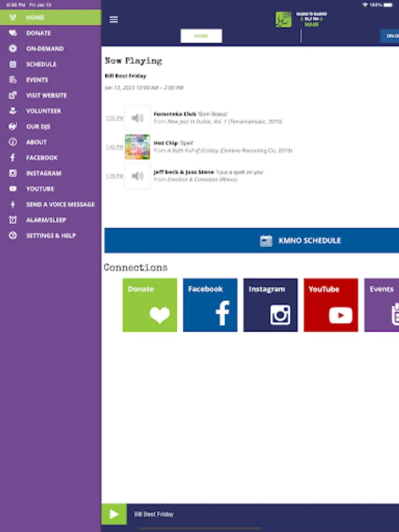Click the Our DJs icon
399x532 pixels.
point(13,126)
